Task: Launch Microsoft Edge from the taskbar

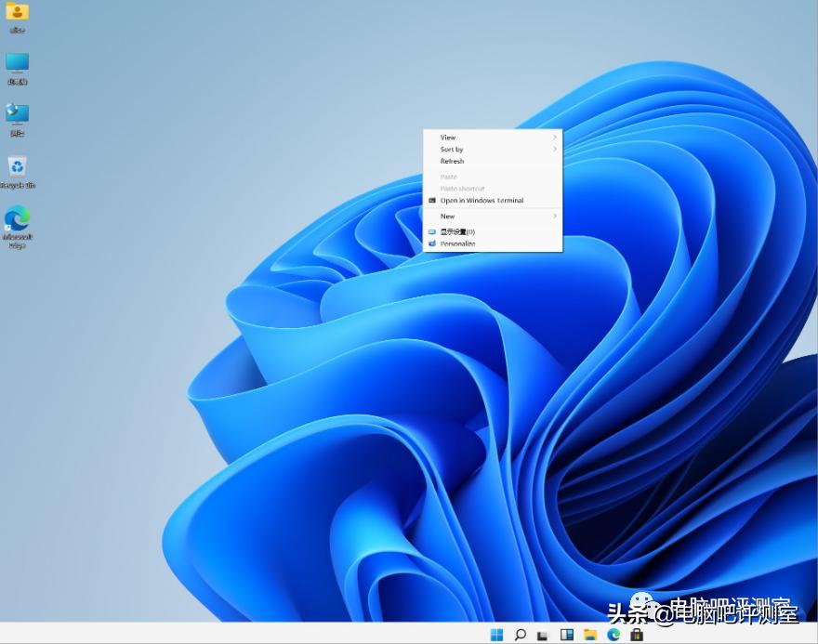Action: (613, 634)
